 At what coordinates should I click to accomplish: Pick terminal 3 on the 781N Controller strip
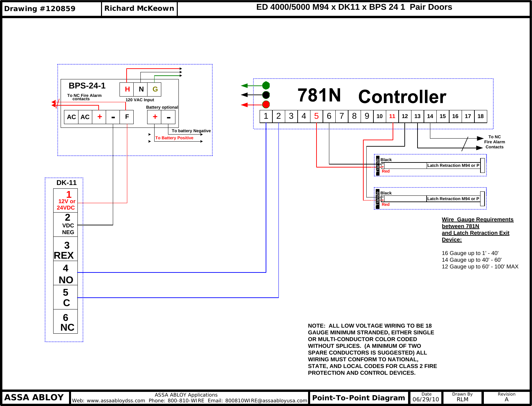[291, 116]
